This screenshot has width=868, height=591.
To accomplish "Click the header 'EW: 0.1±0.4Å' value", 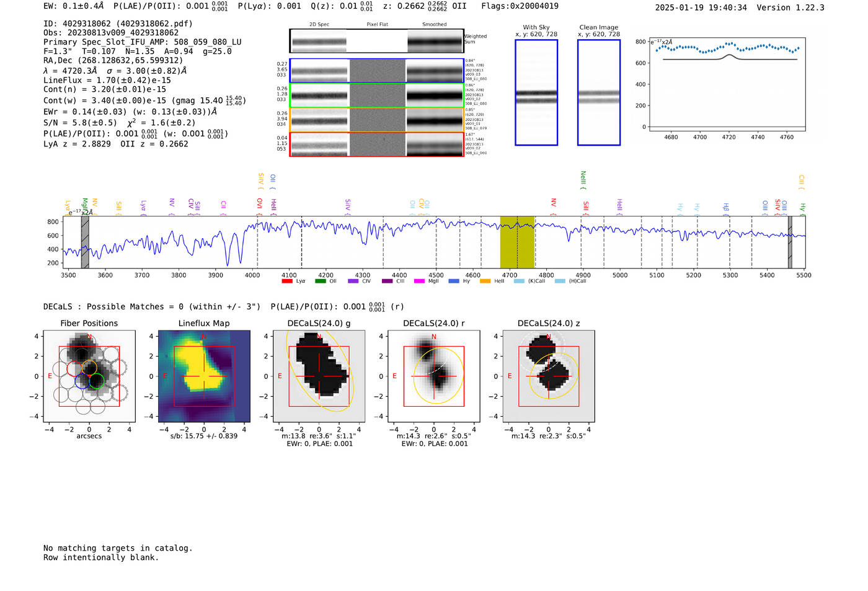I will coord(74,6).
